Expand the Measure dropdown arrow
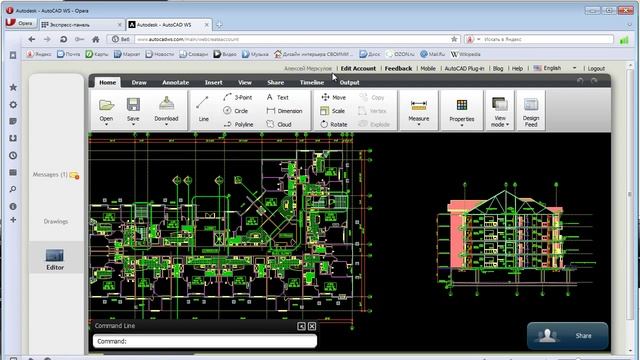640x360 pixels. pos(419,124)
